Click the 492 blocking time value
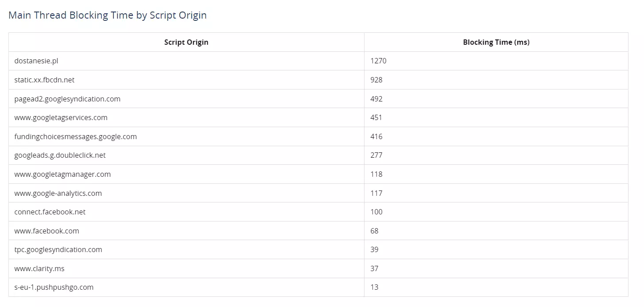Viewport: 644px width, 307px height. 376,99
